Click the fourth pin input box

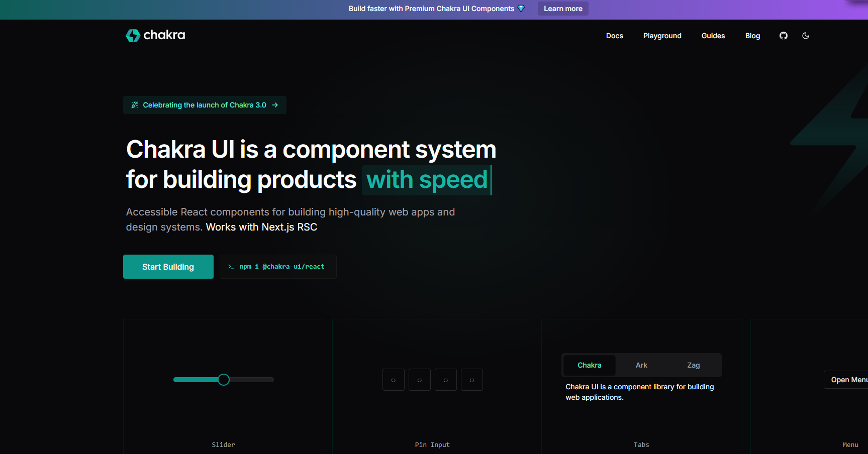(472, 380)
